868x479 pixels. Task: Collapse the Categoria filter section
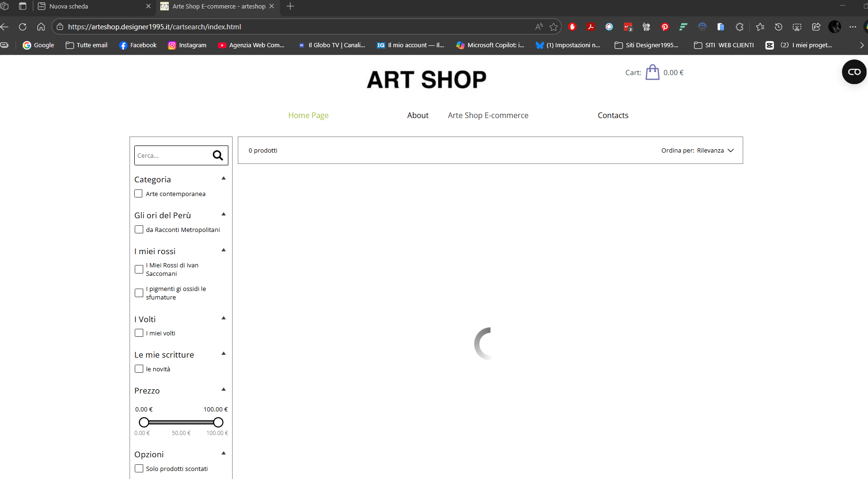[x=224, y=179]
